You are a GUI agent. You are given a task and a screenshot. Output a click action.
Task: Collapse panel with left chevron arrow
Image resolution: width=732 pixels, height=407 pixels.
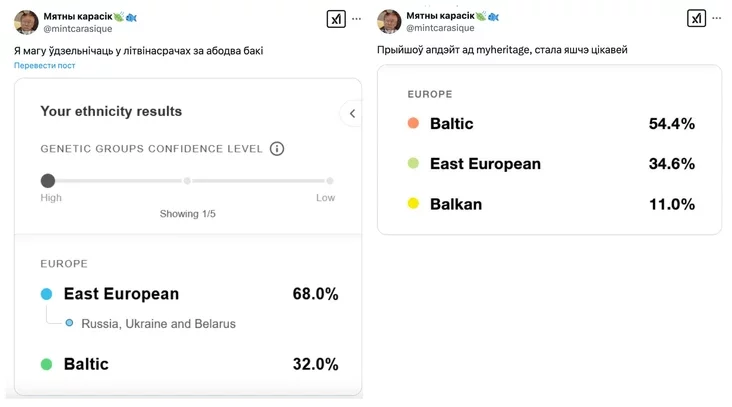(352, 113)
